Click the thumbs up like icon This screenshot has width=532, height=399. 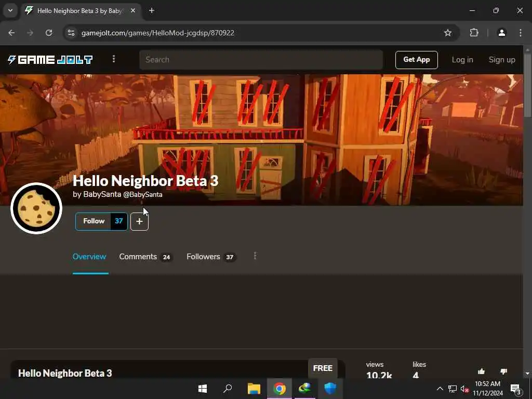[481, 371]
